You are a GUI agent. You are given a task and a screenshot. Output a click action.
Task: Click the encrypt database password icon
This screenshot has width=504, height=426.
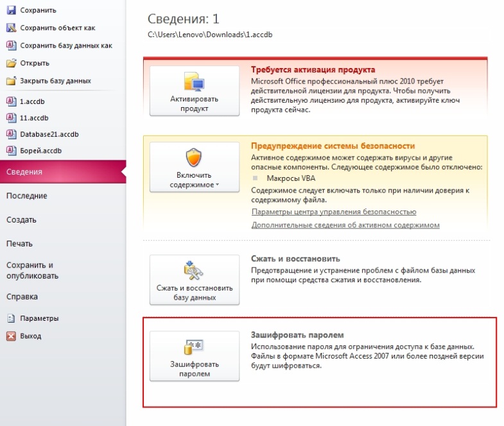click(x=194, y=347)
